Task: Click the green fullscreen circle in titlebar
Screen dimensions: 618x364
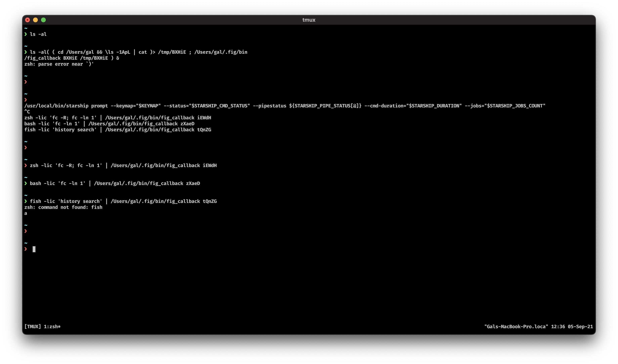Action: pyautogui.click(x=44, y=20)
